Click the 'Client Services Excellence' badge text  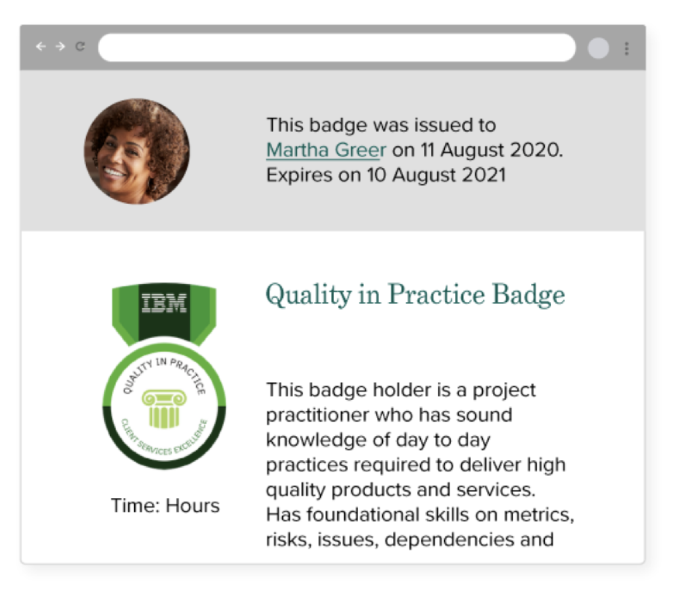[164, 439]
